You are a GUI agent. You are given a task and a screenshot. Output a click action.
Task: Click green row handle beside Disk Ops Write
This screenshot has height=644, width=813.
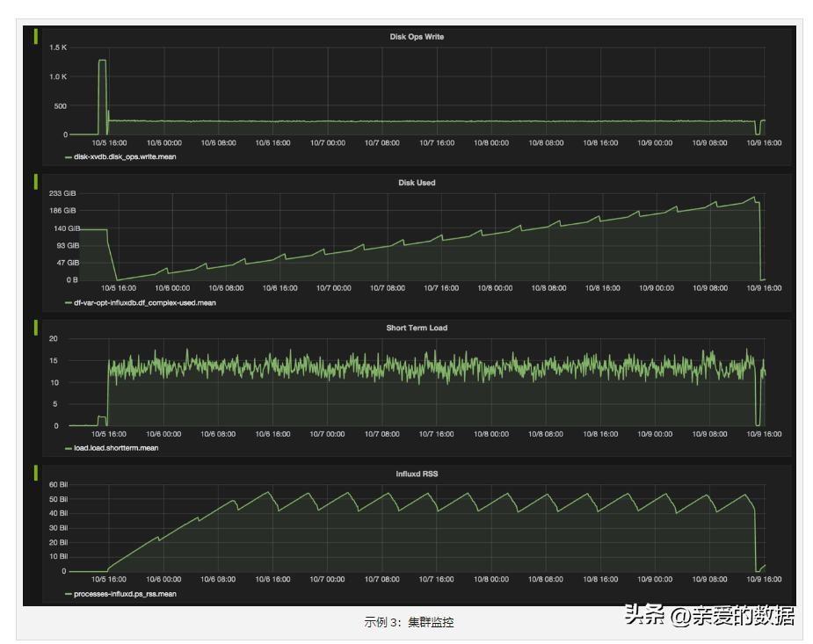[36, 36]
